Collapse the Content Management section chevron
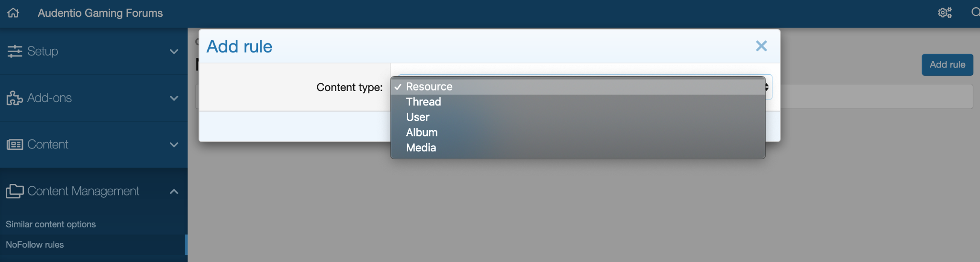The image size is (980, 262). coord(174,192)
